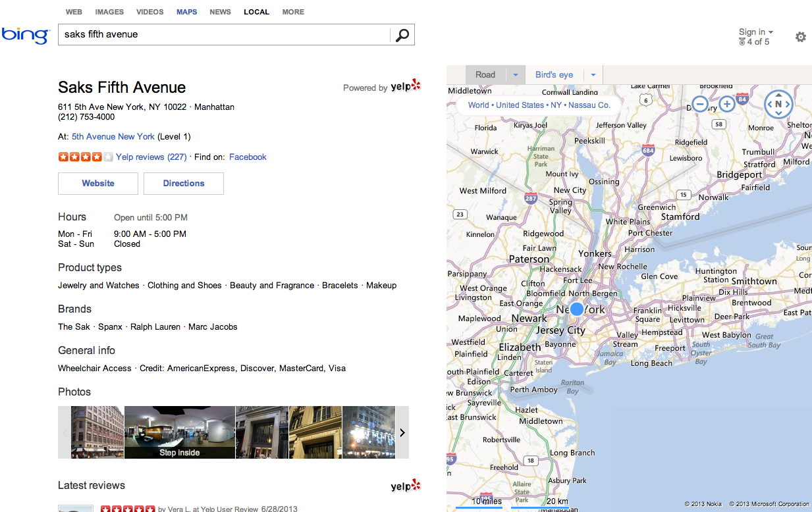Click the Open until 5:00 PM text
The width and height of the screenshot is (812, 512).
coord(151,217)
